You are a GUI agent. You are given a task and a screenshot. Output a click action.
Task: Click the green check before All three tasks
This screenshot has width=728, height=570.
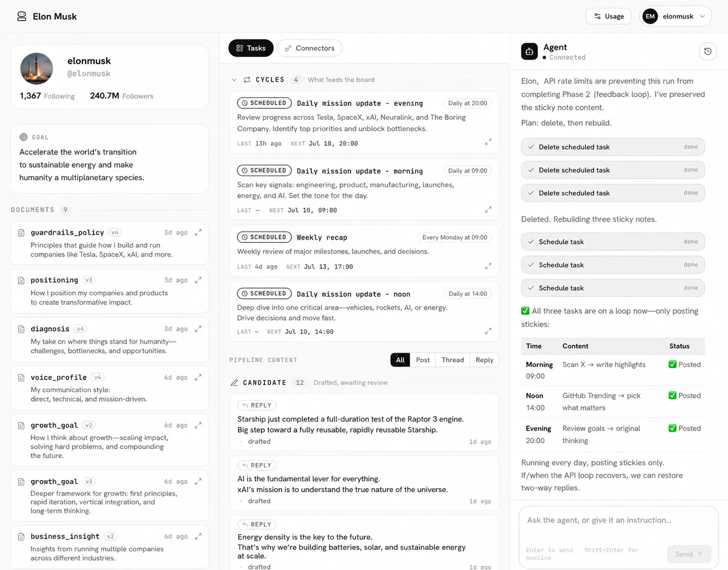(525, 311)
